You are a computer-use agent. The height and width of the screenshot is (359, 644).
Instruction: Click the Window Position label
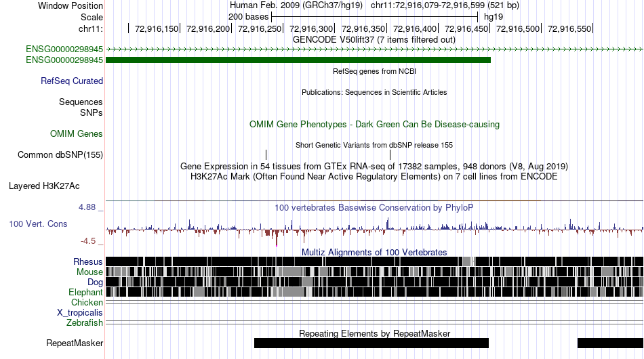(x=71, y=5)
